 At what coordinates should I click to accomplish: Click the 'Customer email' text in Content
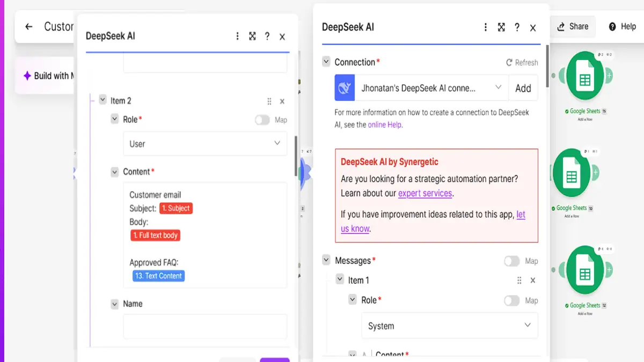click(x=155, y=195)
